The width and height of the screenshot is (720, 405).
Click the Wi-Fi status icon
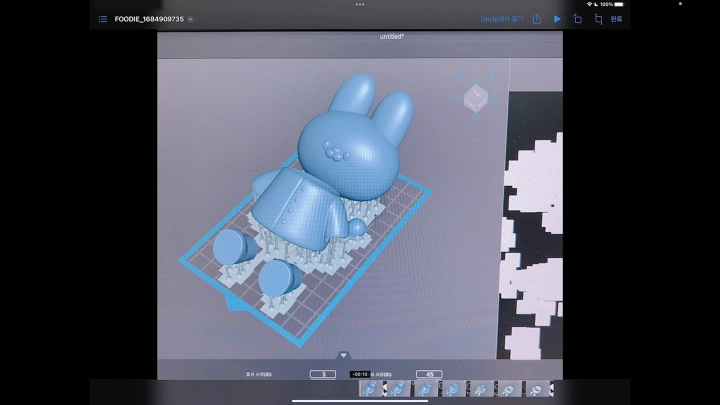[x=589, y=4]
